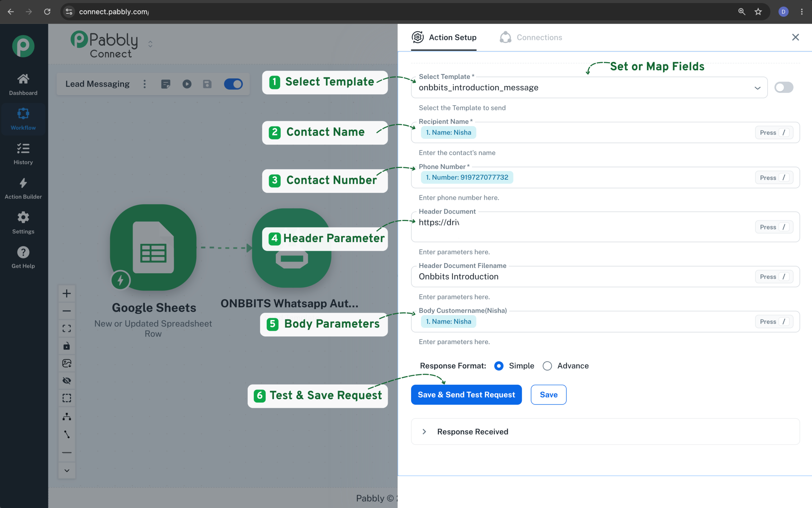Open the Action Builder lightning icon
812x508 pixels.
click(23, 183)
